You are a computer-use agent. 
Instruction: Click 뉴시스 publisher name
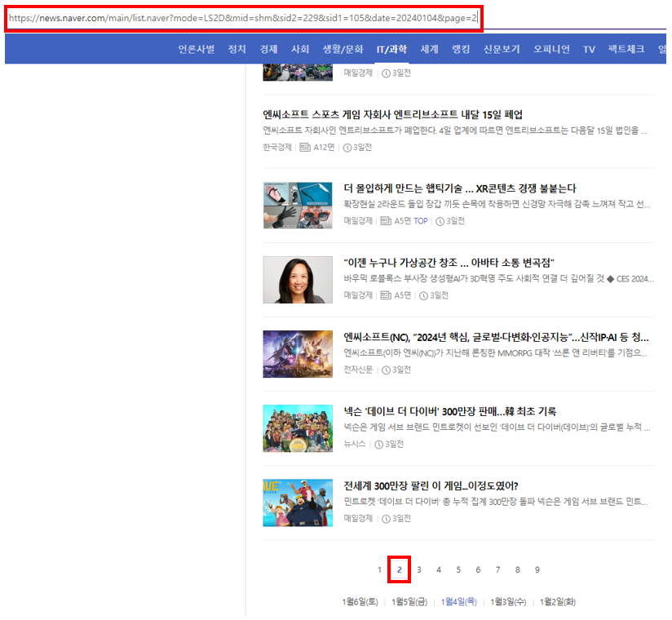[x=355, y=445]
